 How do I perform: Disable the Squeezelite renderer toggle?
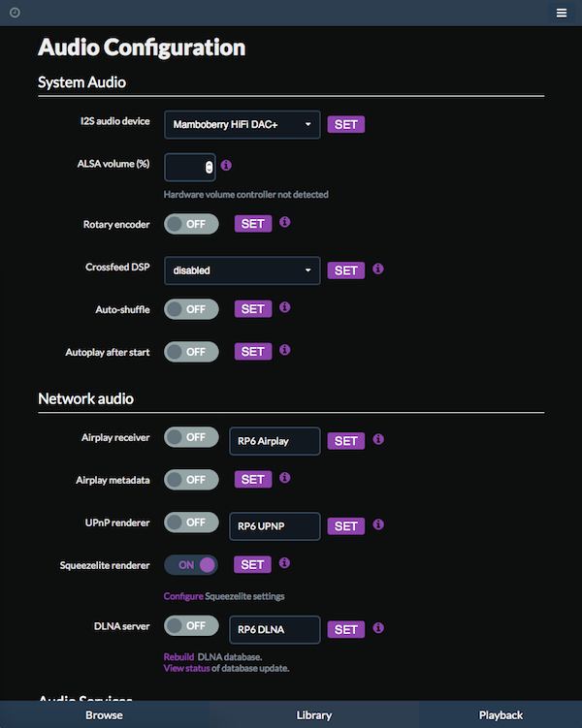(x=191, y=565)
